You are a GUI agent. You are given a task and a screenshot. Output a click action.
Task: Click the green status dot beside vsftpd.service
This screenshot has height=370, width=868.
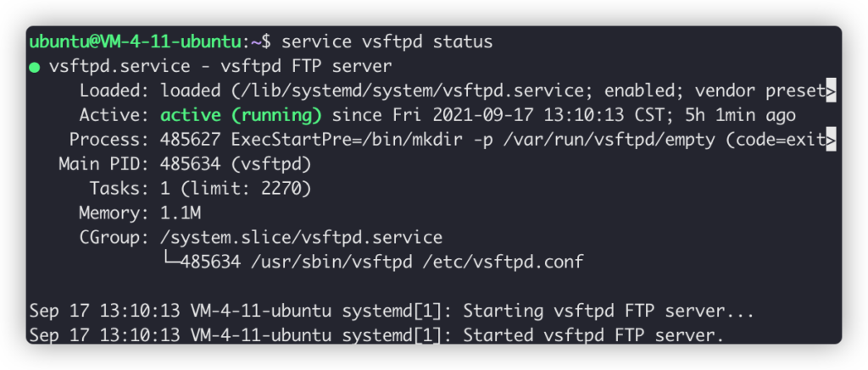[x=35, y=66]
